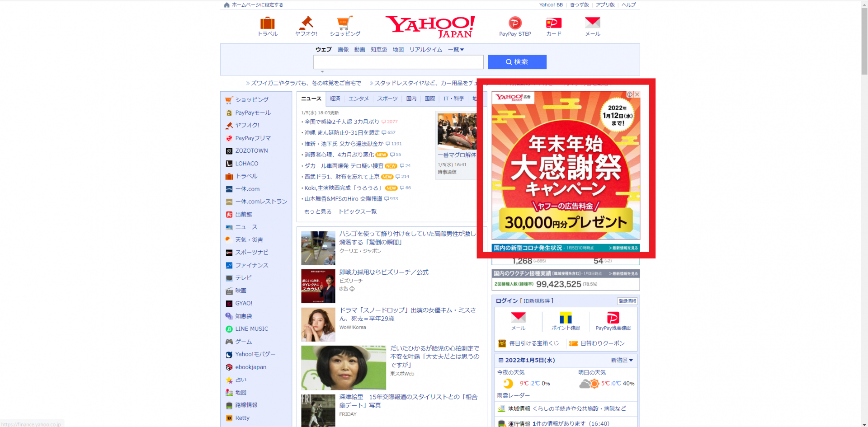Switch to the スポーツ news tab

tap(387, 99)
